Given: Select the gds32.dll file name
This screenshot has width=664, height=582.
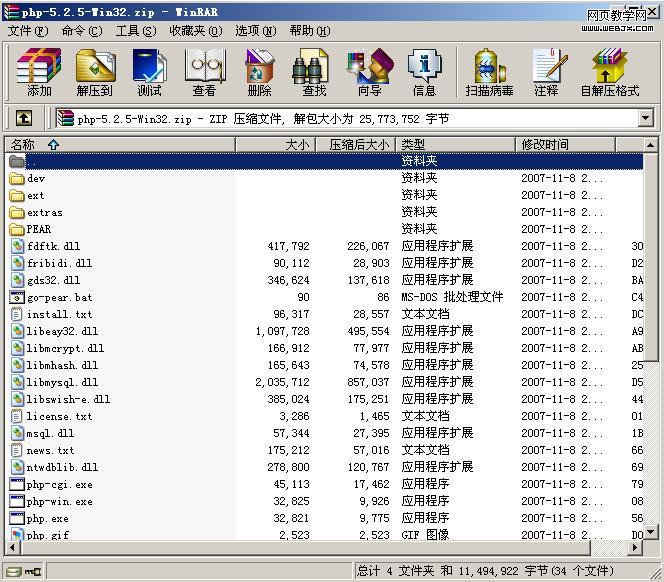Looking at the screenshot, I should [x=53, y=280].
